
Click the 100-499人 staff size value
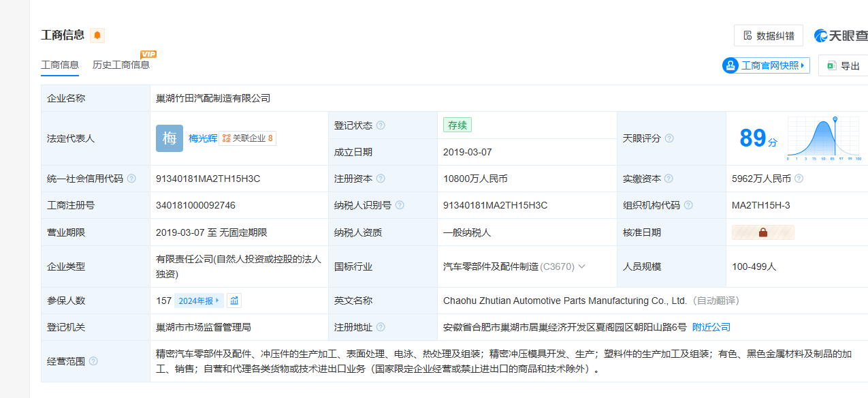coord(754,266)
